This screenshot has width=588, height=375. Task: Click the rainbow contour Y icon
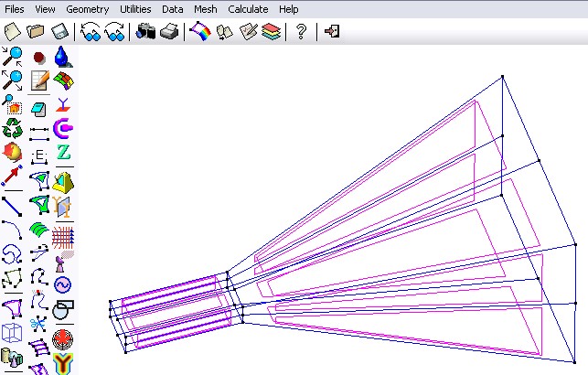(x=63, y=363)
